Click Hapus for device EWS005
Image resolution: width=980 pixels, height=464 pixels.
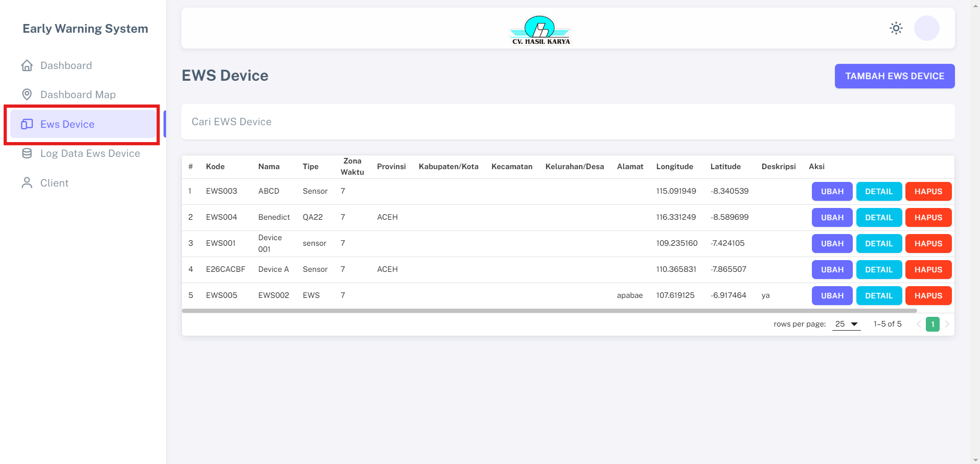928,296
